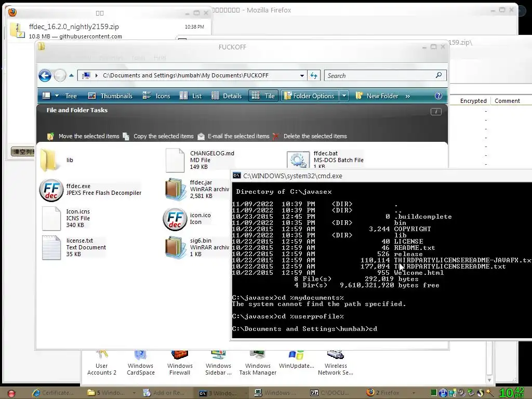Switch to Thumbnails view
Image resolution: width=532 pixels, height=399 pixels.
110,96
